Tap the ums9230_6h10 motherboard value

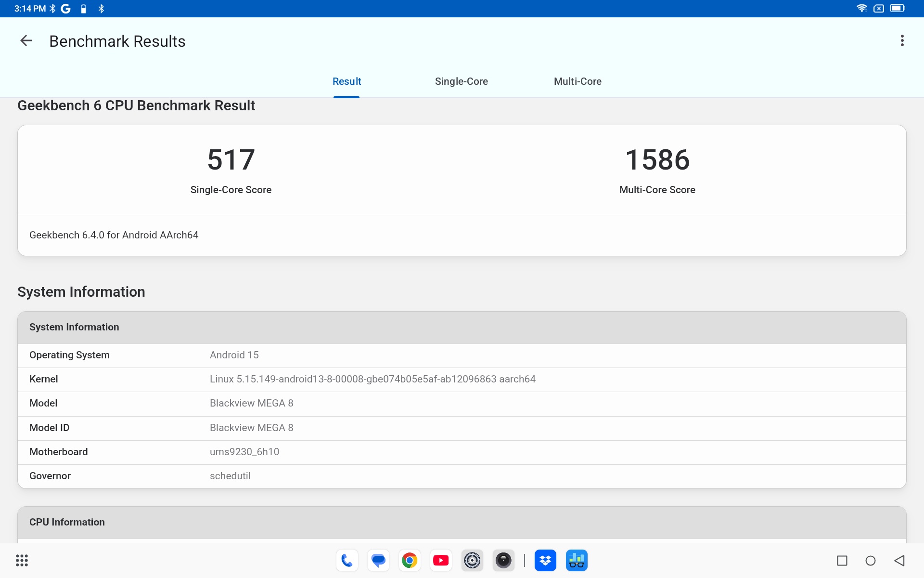(244, 452)
